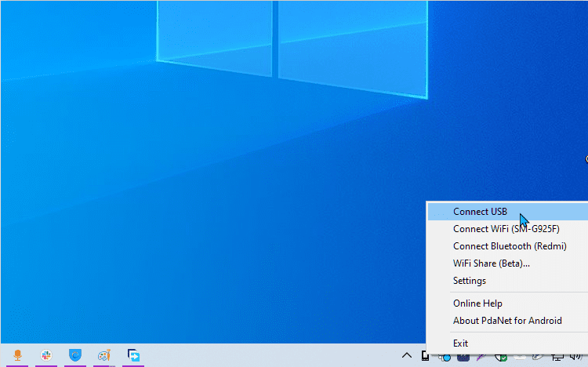This screenshot has width=588, height=367.
Task: Click the green check shield tray icon
Action: [501, 357]
